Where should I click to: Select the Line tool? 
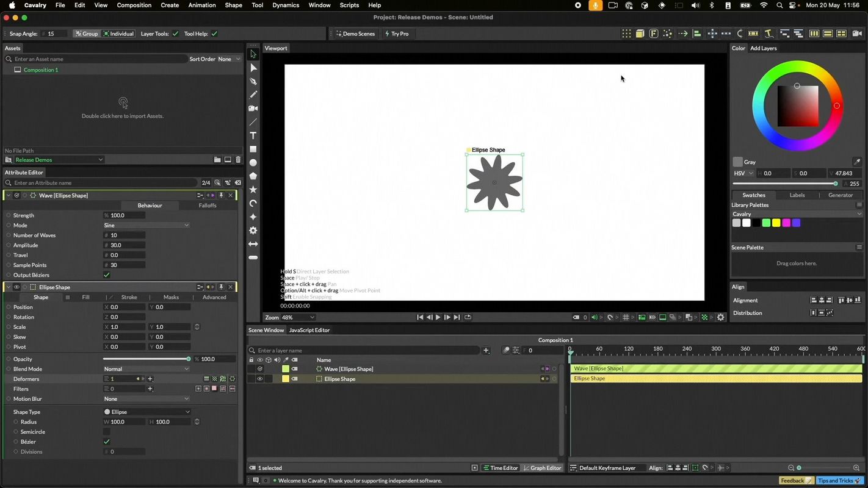(253, 122)
